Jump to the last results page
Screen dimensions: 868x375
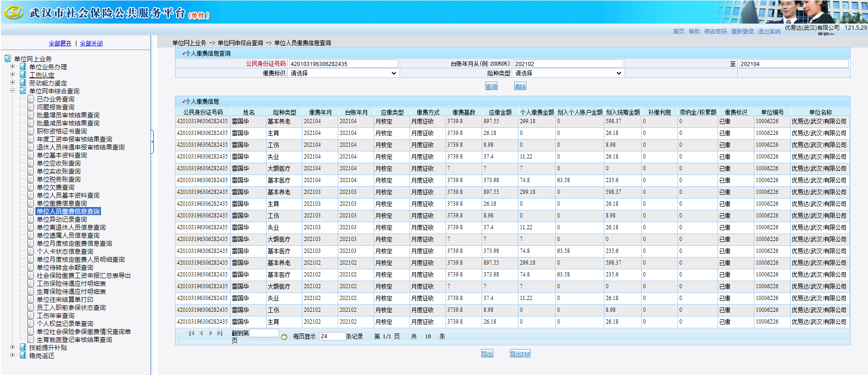tap(220, 333)
